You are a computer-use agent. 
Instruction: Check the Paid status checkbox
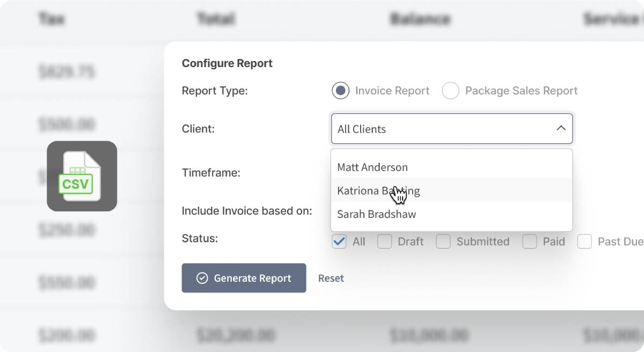pos(530,241)
